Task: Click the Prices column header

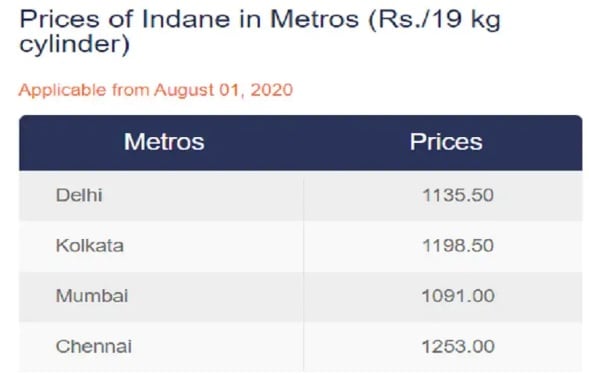Action: [x=446, y=142]
